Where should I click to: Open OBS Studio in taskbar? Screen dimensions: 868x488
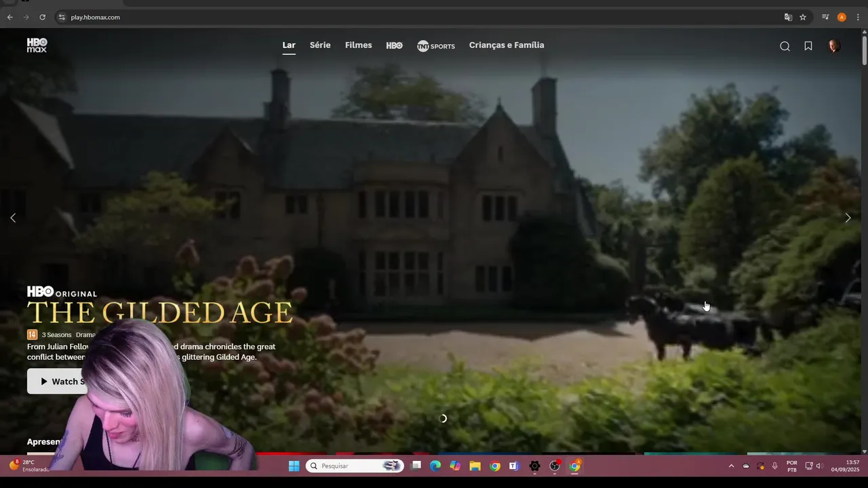tap(555, 466)
